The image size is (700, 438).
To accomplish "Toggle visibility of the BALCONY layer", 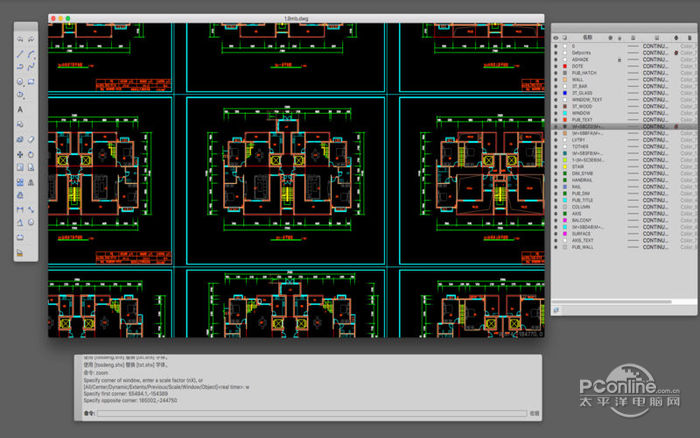I will point(556,220).
